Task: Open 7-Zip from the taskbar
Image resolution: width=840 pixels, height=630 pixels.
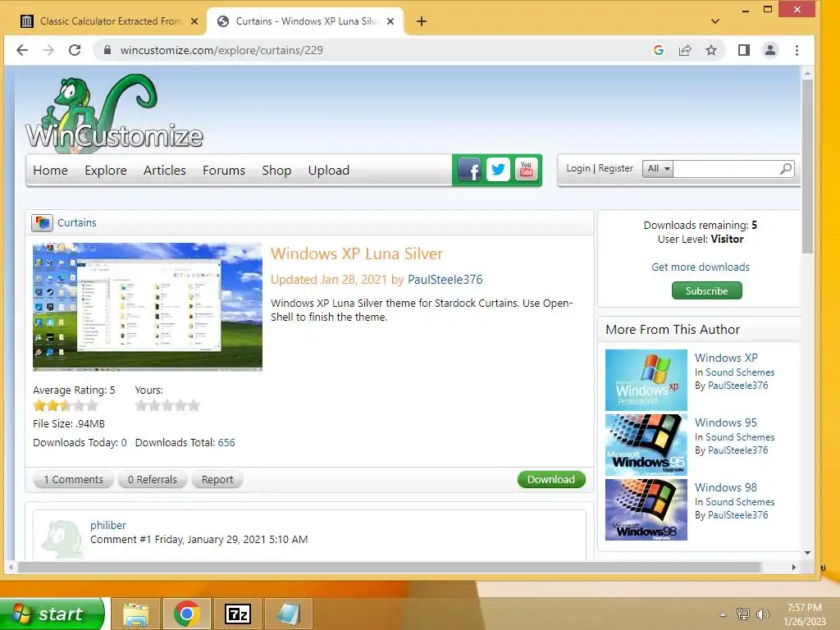Action: coord(238,614)
